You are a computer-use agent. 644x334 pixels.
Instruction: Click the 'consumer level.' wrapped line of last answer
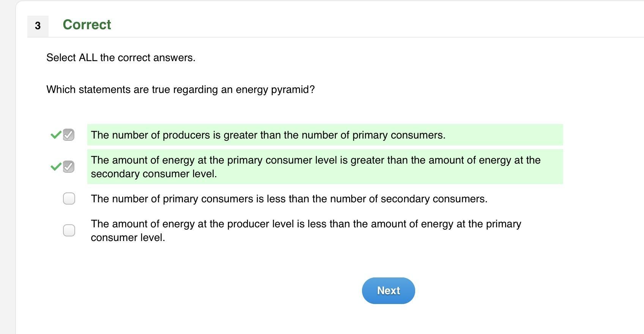click(128, 238)
